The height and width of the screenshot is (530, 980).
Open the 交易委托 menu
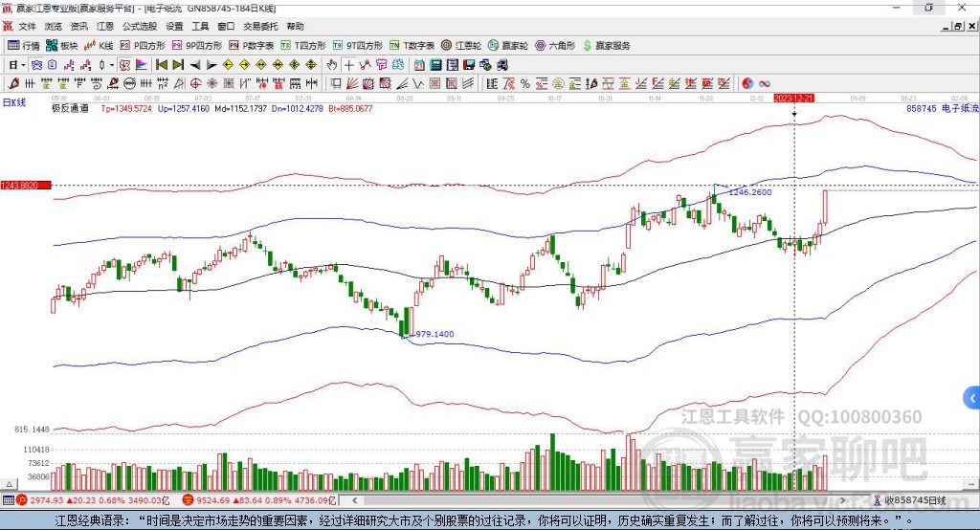[x=260, y=26]
